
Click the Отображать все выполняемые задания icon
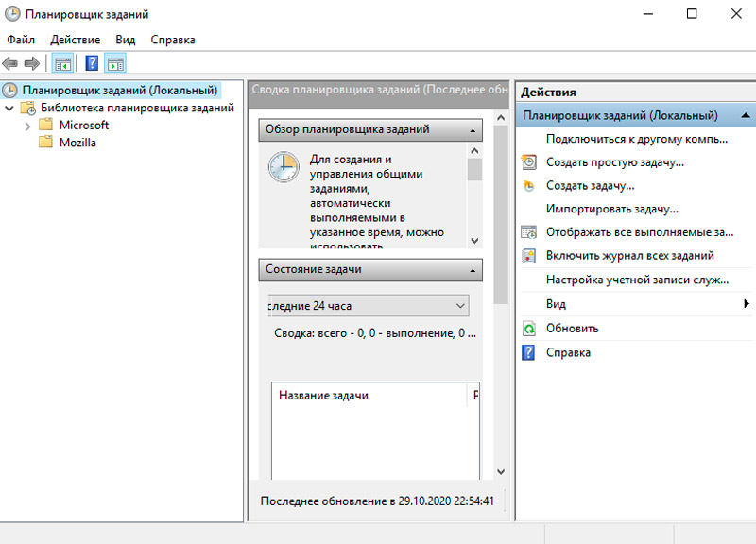529,232
